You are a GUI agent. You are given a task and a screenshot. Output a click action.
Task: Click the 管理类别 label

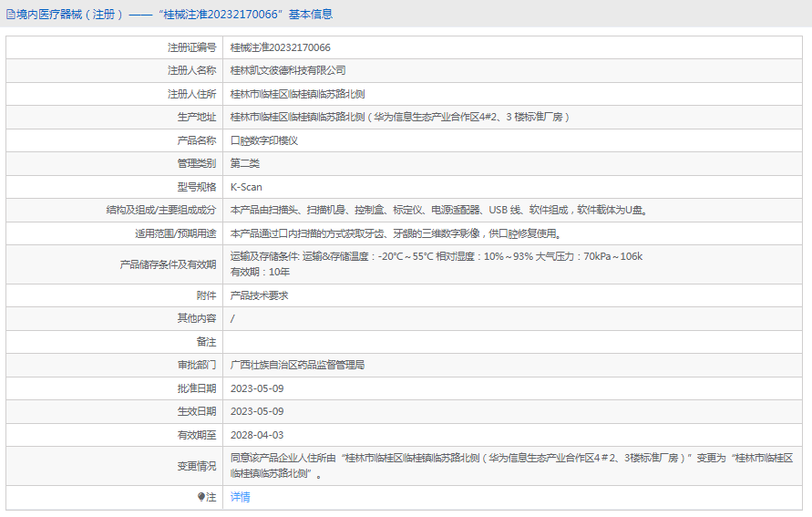pyautogui.click(x=197, y=163)
